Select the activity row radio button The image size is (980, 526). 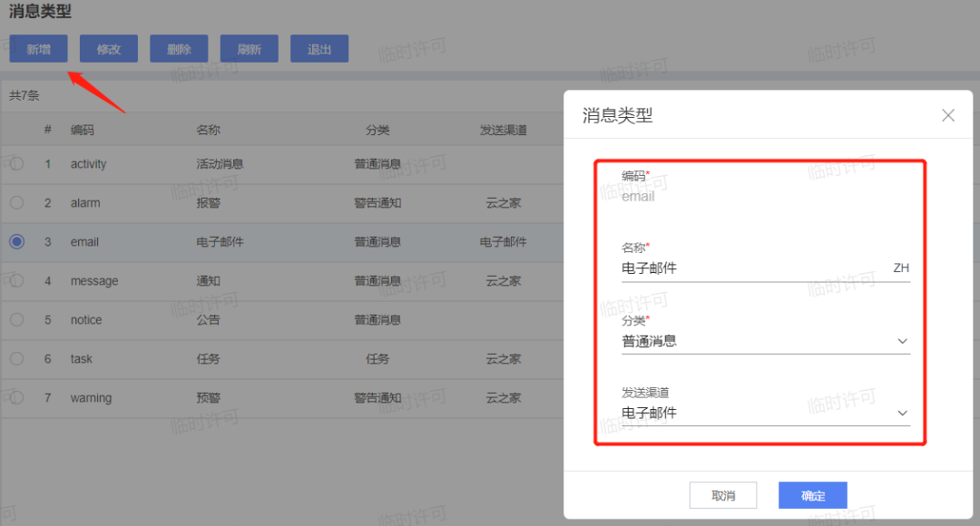17,163
